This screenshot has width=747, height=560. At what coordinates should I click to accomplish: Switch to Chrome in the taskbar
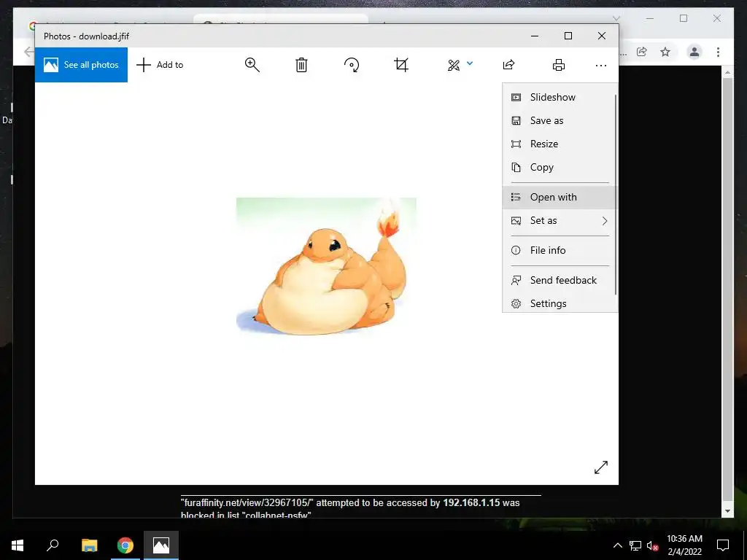[x=125, y=545]
